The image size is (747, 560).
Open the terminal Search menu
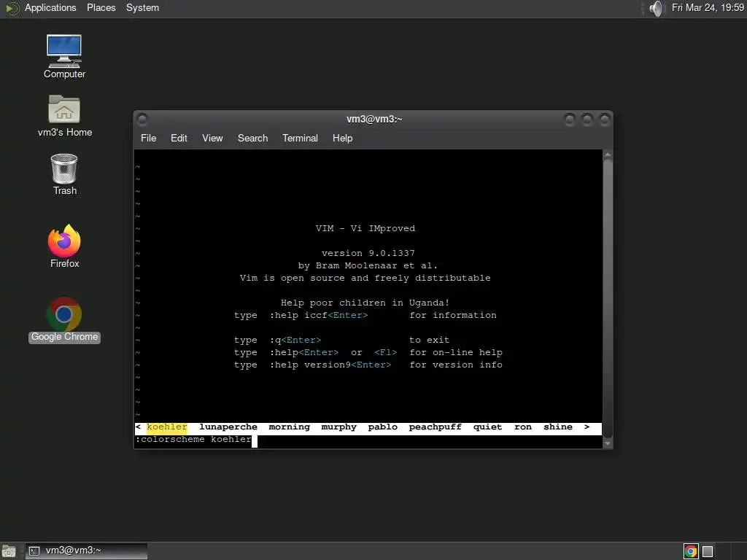[252, 138]
